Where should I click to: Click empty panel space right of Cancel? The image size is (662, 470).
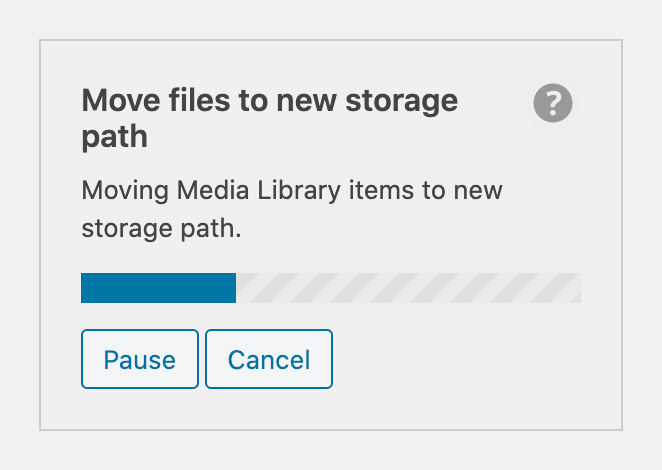click(x=460, y=359)
